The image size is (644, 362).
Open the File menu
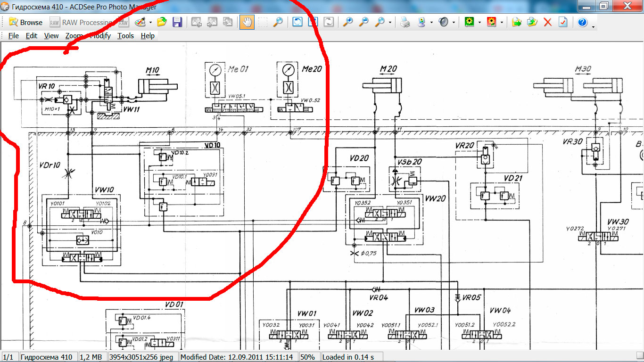click(14, 36)
